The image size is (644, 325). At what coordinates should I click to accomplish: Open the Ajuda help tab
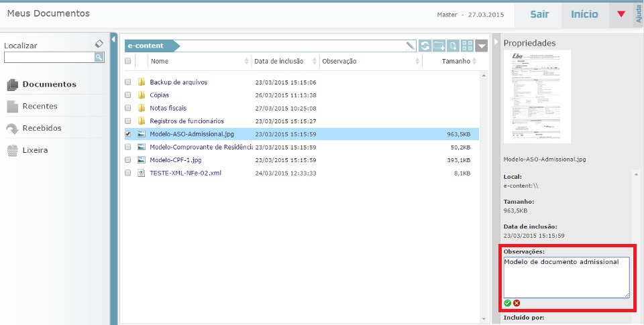pos(639,14)
